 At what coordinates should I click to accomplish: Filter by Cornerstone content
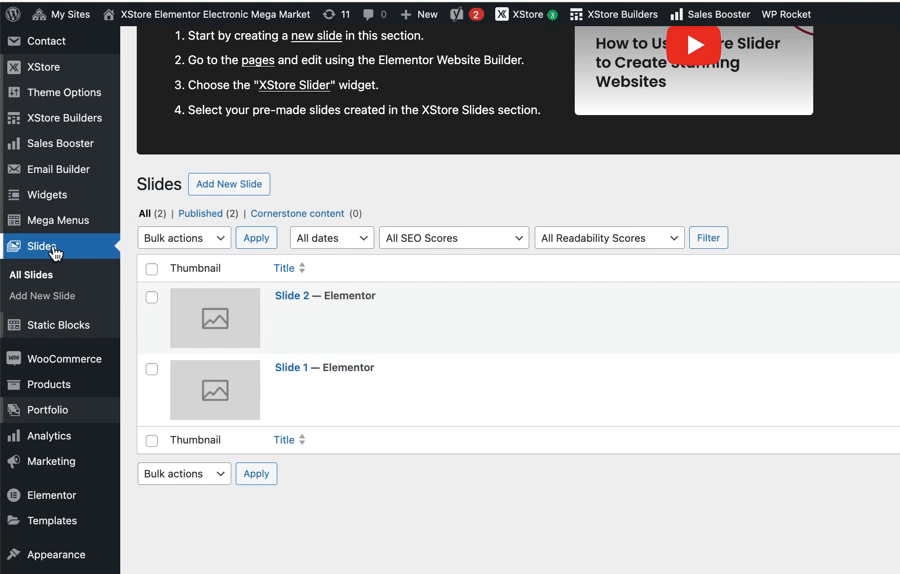click(x=297, y=214)
